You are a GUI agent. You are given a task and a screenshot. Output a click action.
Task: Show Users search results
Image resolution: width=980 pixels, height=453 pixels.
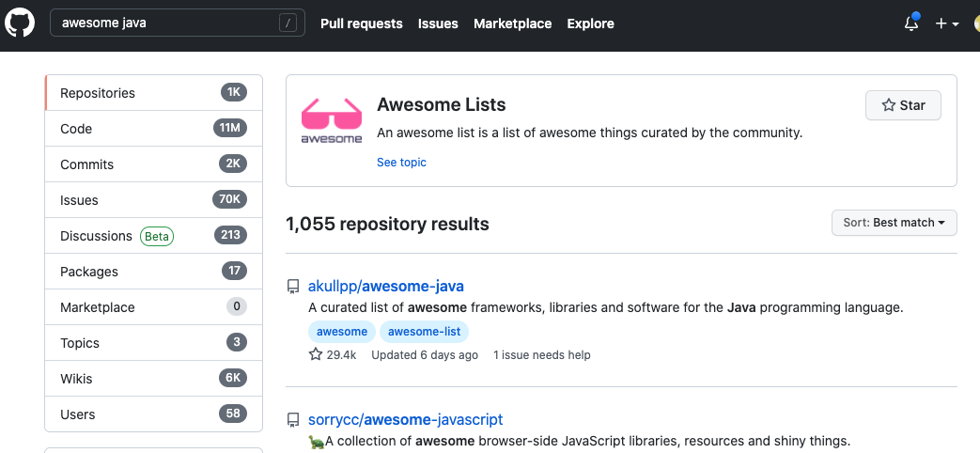pos(154,414)
